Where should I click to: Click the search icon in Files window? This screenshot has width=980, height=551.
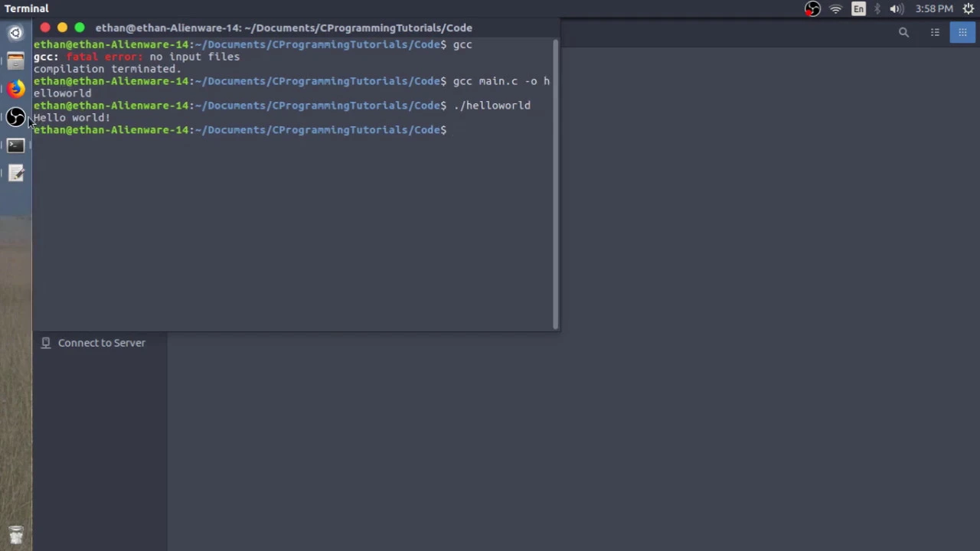tap(903, 32)
